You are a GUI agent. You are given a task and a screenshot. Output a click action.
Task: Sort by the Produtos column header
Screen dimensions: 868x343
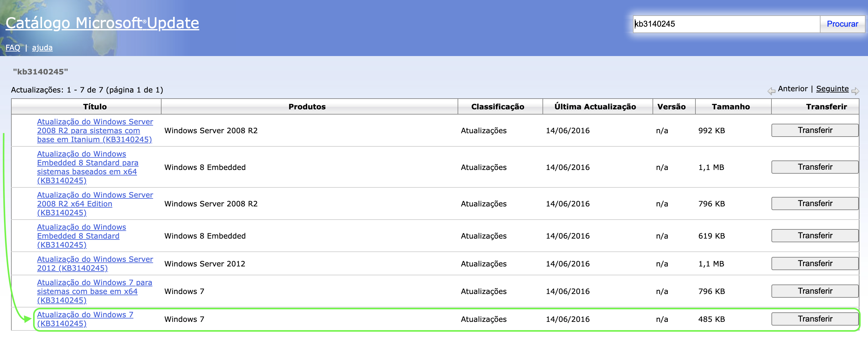click(x=307, y=107)
